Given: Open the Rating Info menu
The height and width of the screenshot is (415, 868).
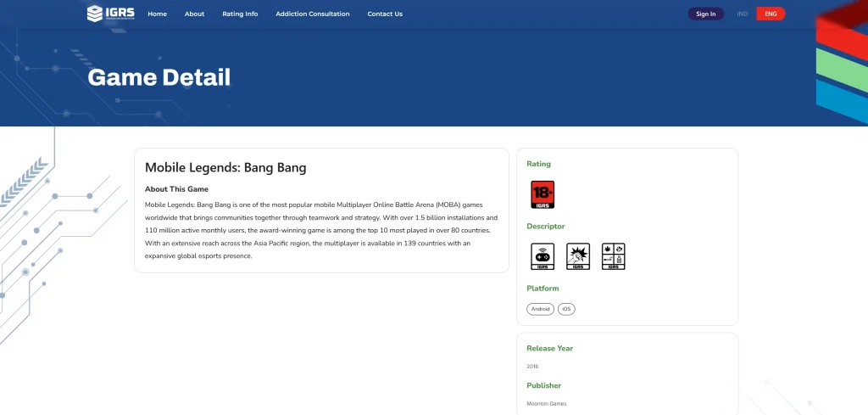Looking at the screenshot, I should coord(240,14).
